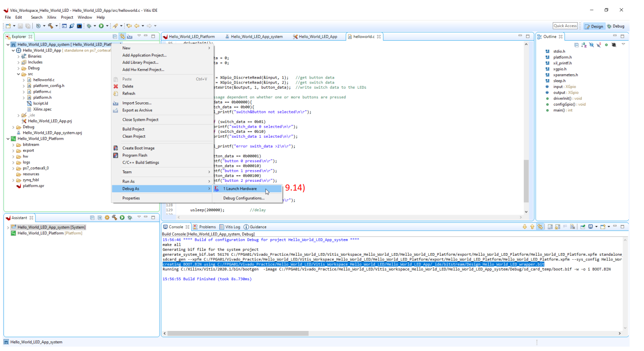Expand Hello_World_LED_App_system in Assistant panel

point(8,227)
